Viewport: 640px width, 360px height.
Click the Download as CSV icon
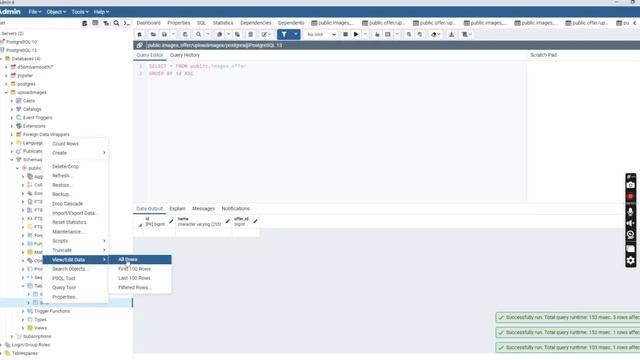click(x=451, y=35)
